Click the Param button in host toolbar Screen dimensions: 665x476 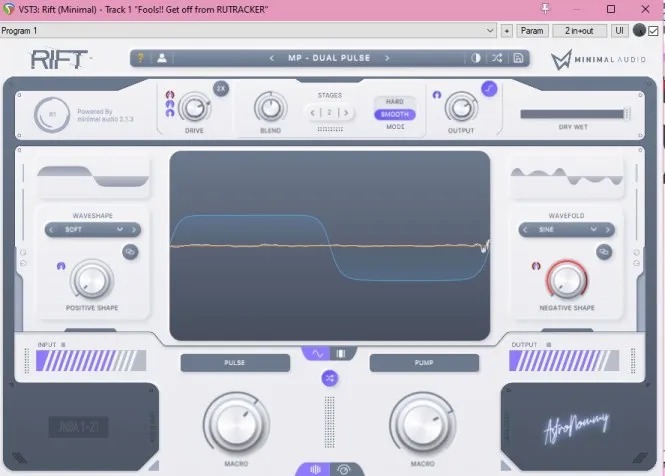(x=531, y=31)
